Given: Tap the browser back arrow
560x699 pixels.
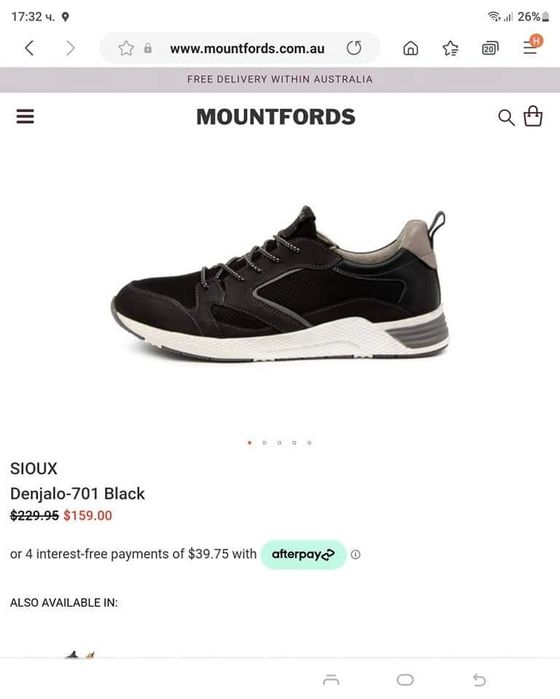Looking at the screenshot, I should [29, 48].
